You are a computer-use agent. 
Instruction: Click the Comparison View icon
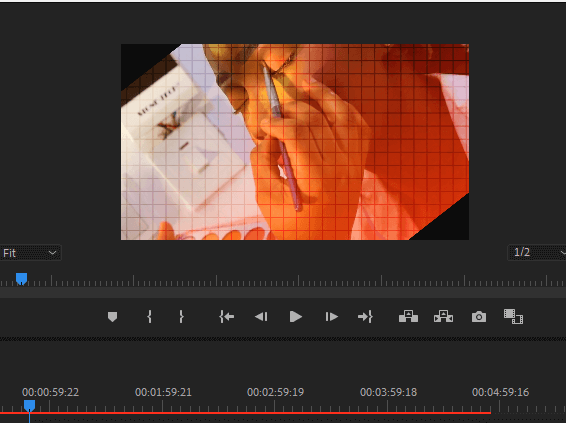click(513, 317)
